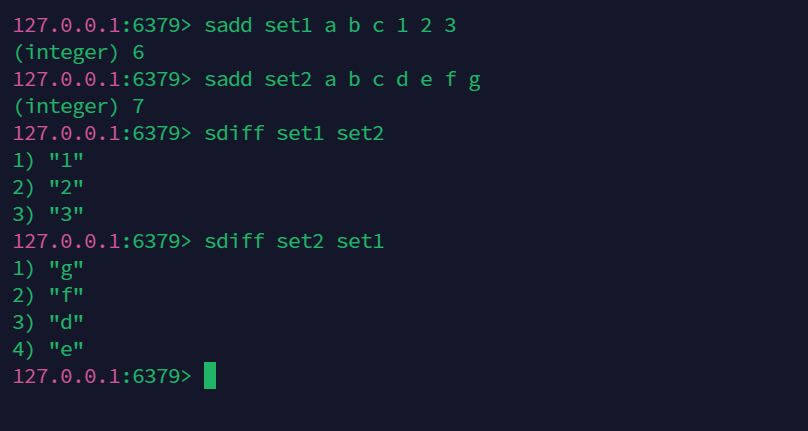Click the "sadd set2 a b c d e f g" command

pos(342,79)
